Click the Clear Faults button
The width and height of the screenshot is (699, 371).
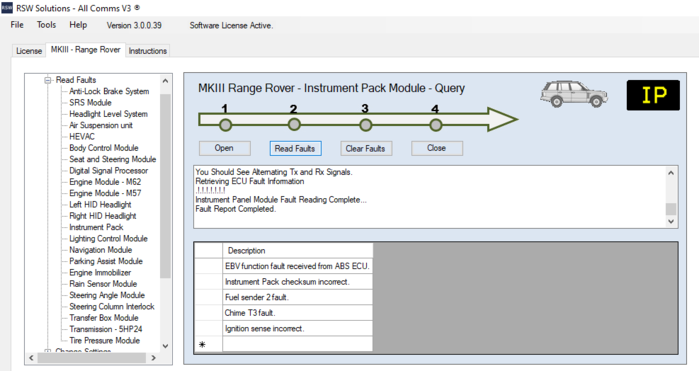coord(366,148)
